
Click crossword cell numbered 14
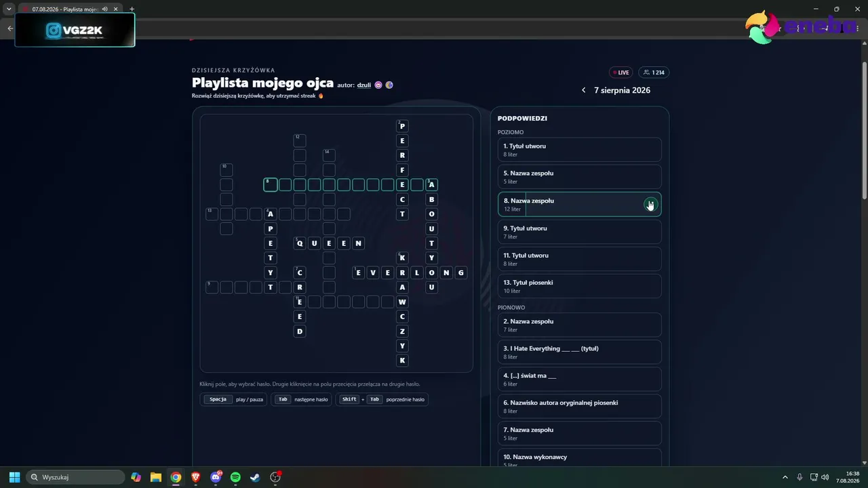coord(329,155)
